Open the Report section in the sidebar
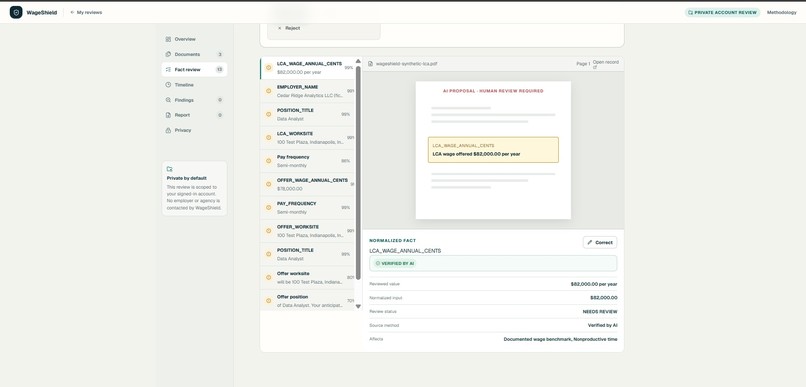Image resolution: width=806 pixels, height=387 pixels. click(194, 115)
